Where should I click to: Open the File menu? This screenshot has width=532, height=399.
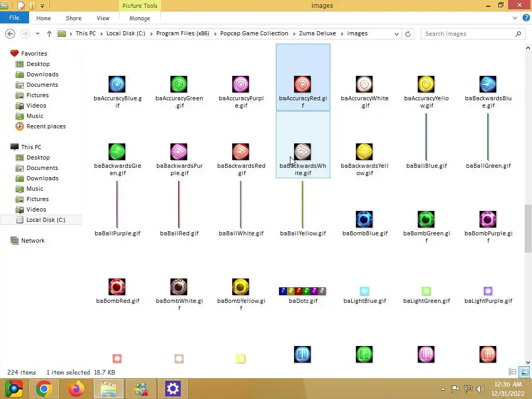click(14, 18)
